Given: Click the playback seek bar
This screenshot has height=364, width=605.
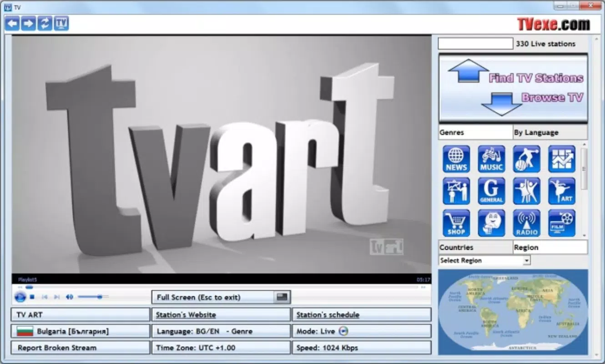Looking at the screenshot, I should (x=221, y=287).
